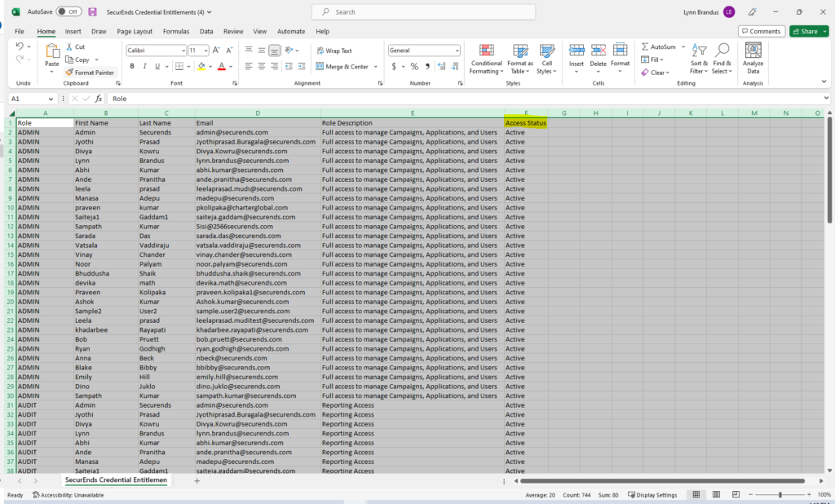Viewport: 835px width, 504px height.
Task: Toggle Bold formatting
Action: pyautogui.click(x=132, y=66)
